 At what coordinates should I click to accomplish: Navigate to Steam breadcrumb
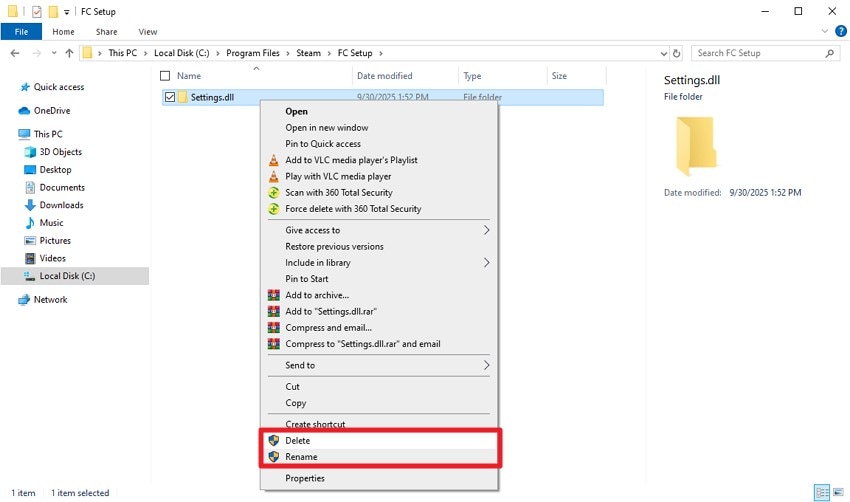tap(308, 53)
